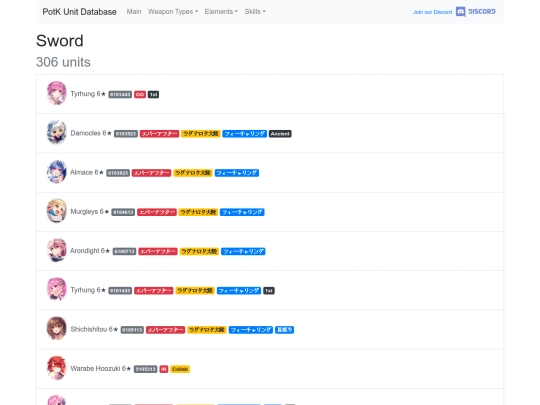Screen dimensions: 540x405
Task: Click the 1st badge next to OG
Action: (x=153, y=94)
